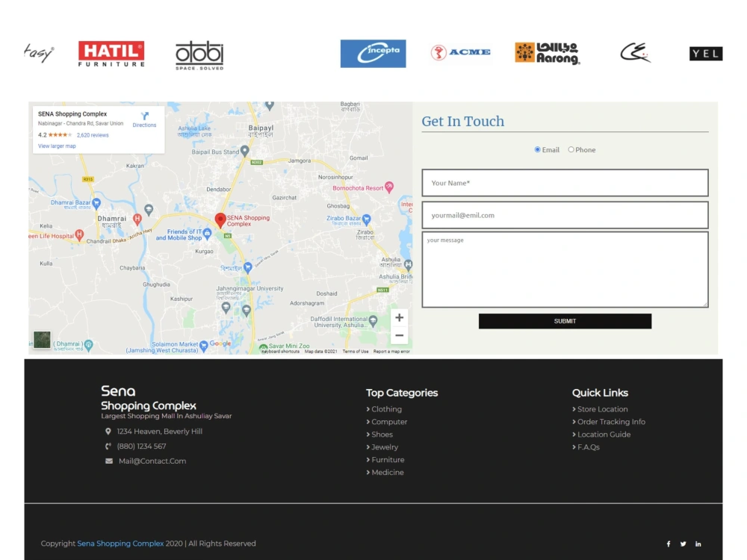Open map Terms of Use link
This screenshot has width=747, height=560.
point(356,352)
